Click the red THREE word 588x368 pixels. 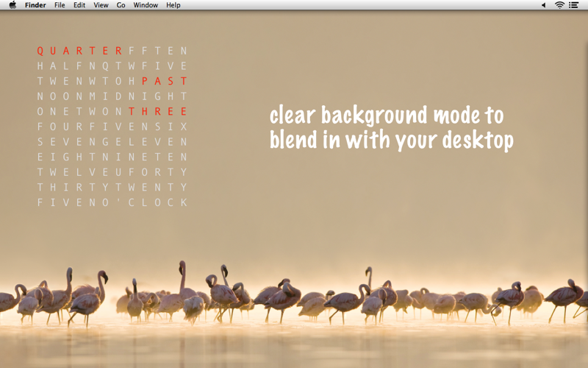(x=157, y=111)
